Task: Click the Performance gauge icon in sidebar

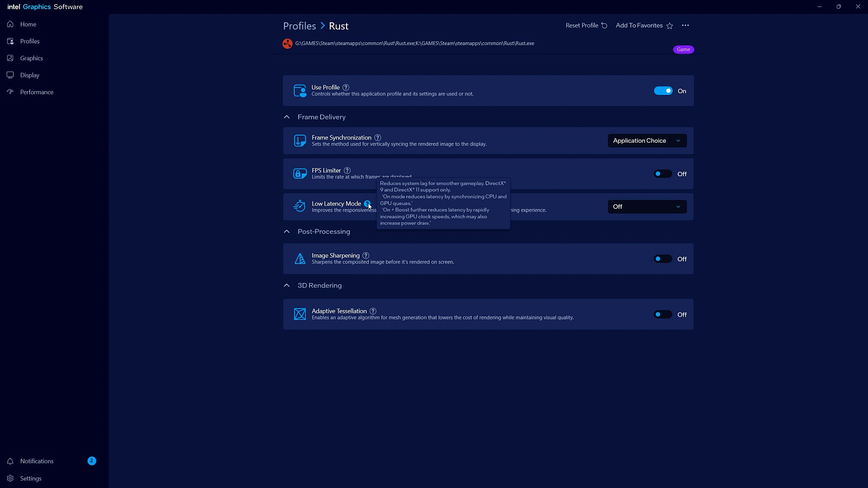Action: pos(10,92)
